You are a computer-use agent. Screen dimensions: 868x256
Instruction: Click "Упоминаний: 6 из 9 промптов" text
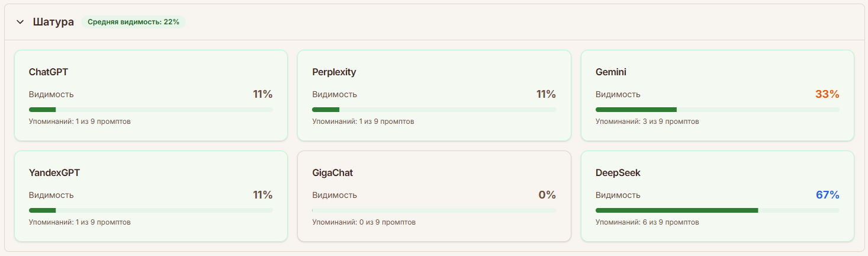tap(647, 222)
